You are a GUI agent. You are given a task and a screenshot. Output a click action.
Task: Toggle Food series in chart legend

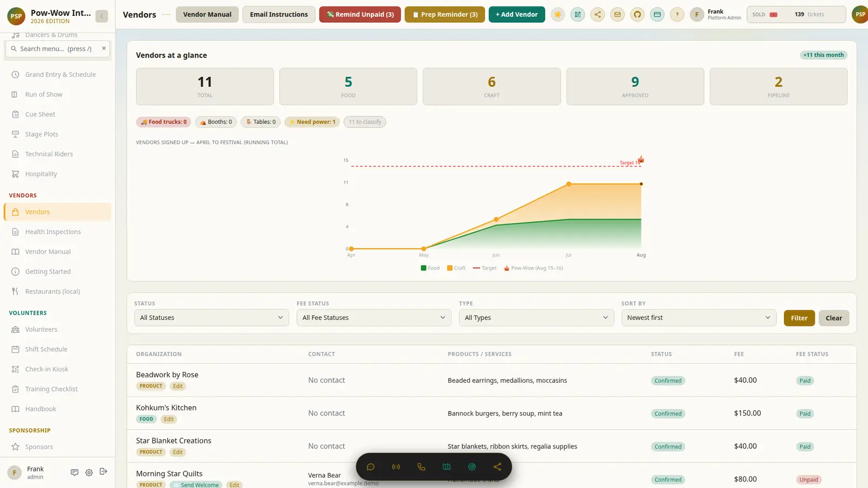tap(430, 268)
